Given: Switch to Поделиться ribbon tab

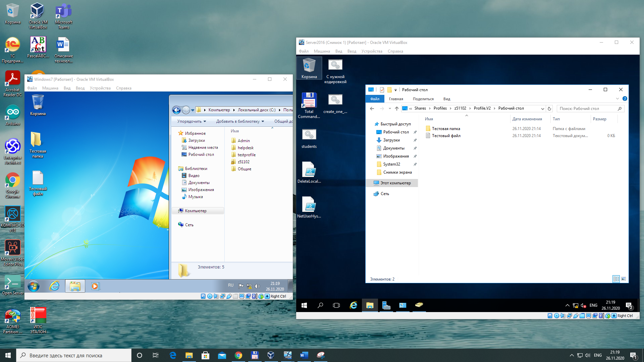Looking at the screenshot, I should click(x=423, y=99).
